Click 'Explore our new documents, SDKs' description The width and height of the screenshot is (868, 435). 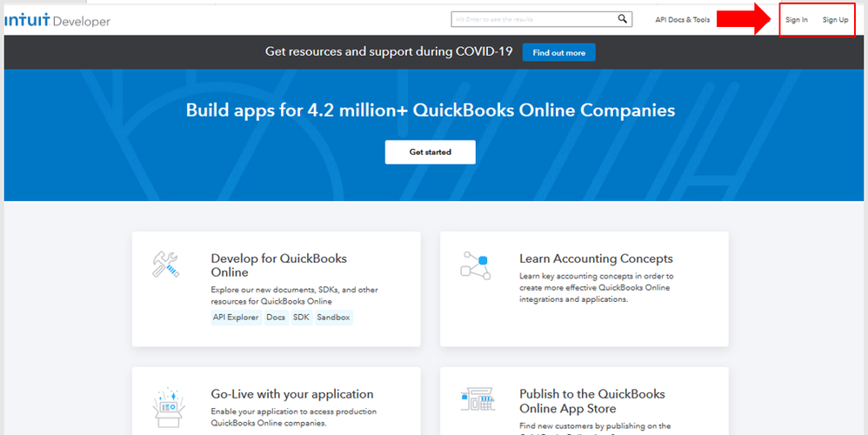(x=295, y=296)
